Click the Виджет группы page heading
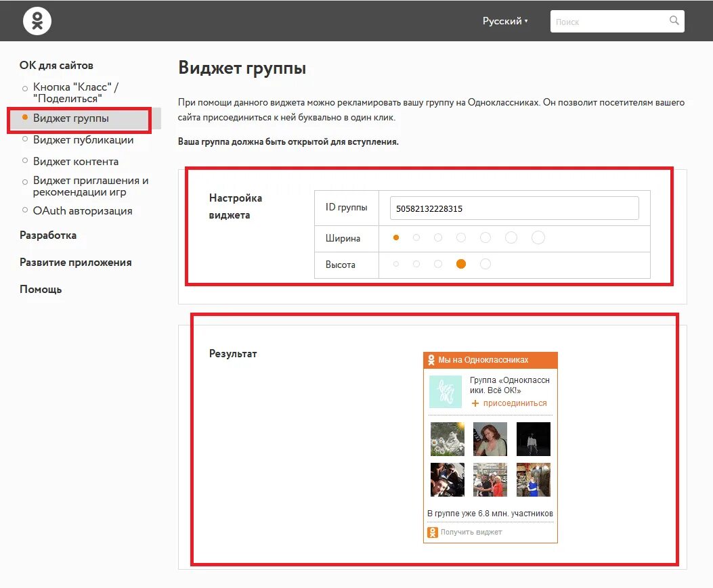The height and width of the screenshot is (588, 713). point(242,68)
